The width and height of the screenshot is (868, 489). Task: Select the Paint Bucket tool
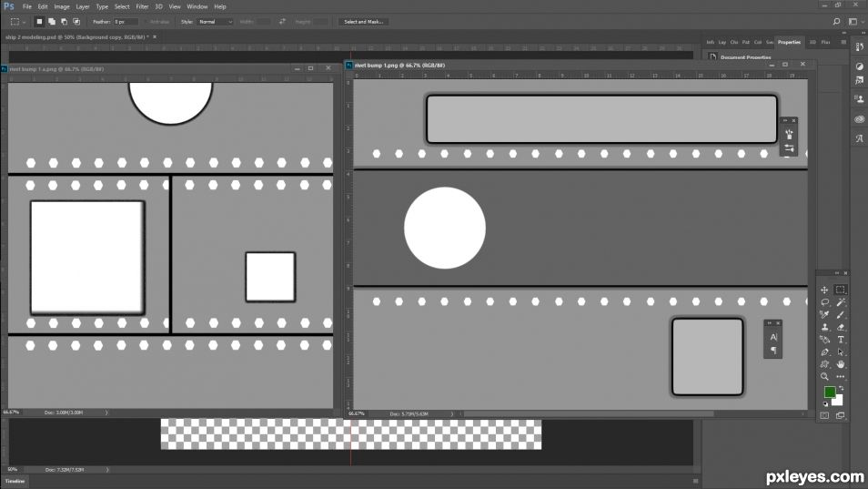(824, 340)
